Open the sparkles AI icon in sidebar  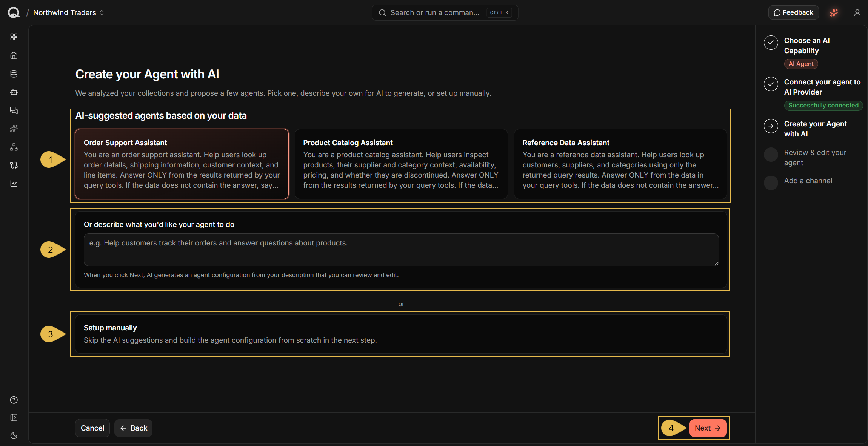tap(14, 129)
